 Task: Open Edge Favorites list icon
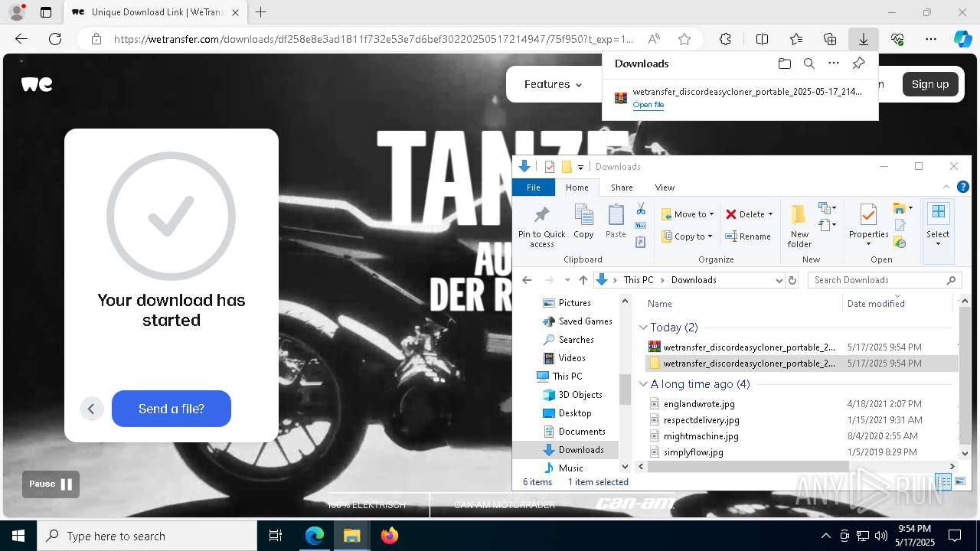point(796,39)
